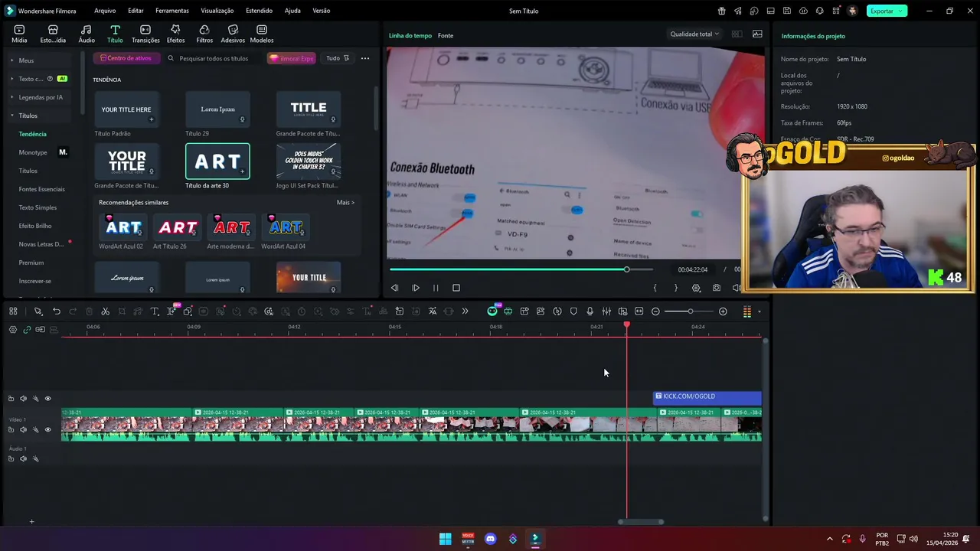Image resolution: width=980 pixels, height=551 pixels.
Task: Click the selection pointer tool
Action: coord(38,311)
